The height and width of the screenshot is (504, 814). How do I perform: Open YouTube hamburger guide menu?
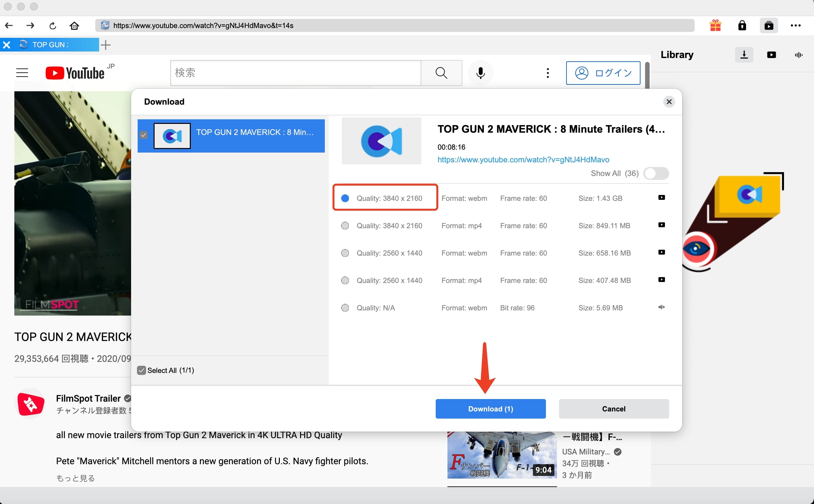point(22,73)
